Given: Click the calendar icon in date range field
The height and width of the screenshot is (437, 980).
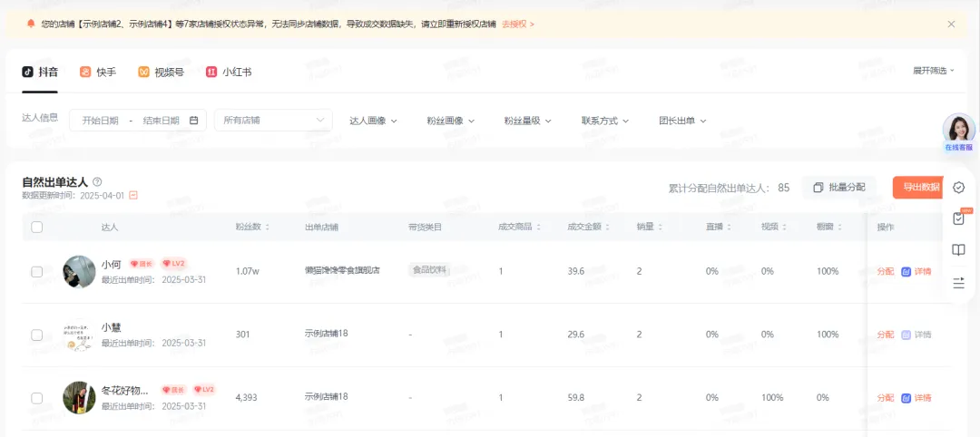Looking at the screenshot, I should pyautogui.click(x=193, y=121).
